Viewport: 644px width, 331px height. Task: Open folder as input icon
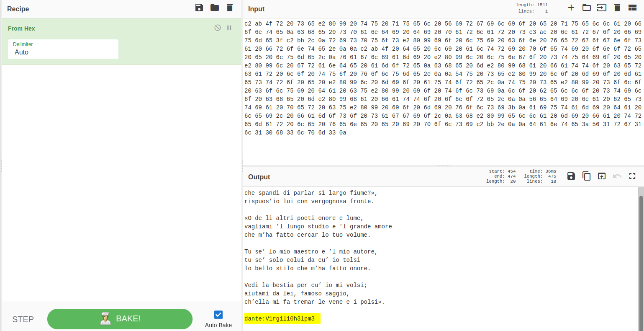point(587,8)
